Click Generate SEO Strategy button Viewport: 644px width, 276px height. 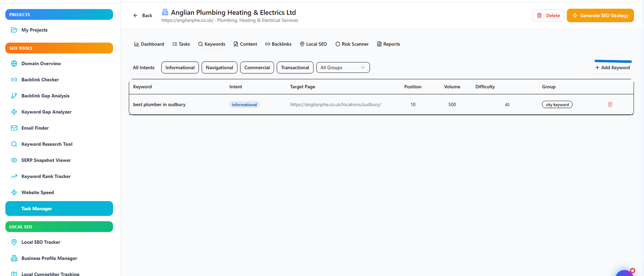point(600,15)
